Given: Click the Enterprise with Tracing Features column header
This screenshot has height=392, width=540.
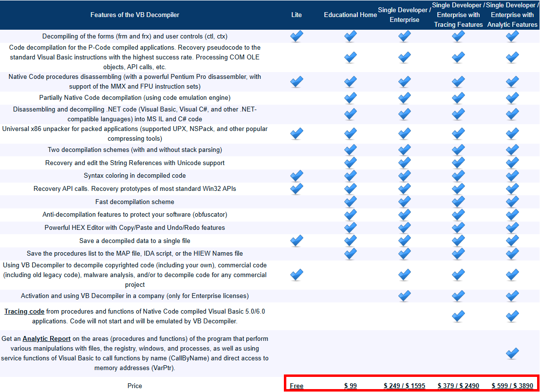Looking at the screenshot, I should tap(458, 15).
